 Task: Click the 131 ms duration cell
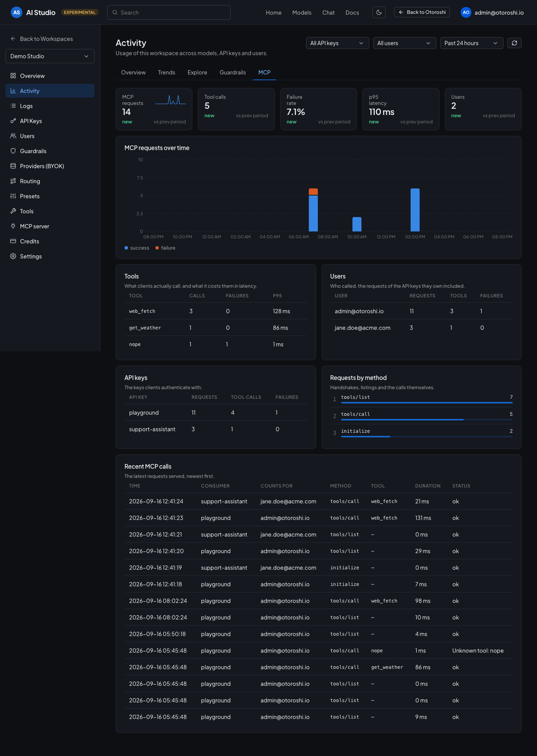click(423, 518)
